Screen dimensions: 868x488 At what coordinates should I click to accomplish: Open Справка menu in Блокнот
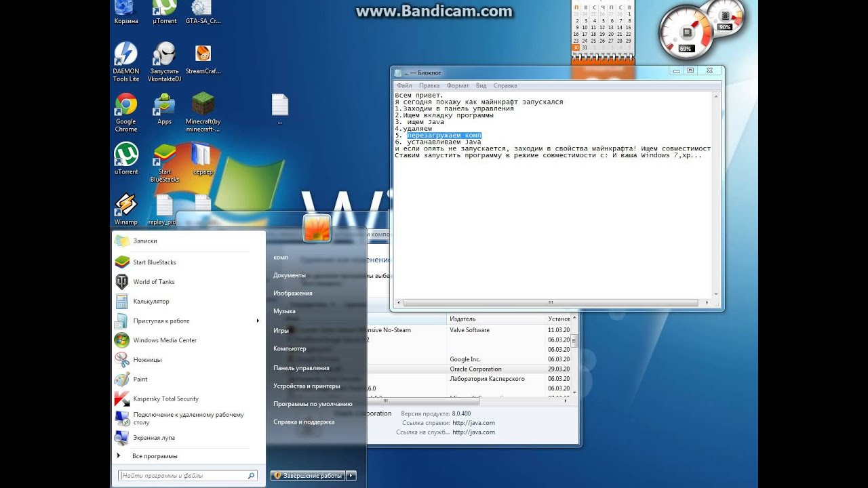[505, 86]
